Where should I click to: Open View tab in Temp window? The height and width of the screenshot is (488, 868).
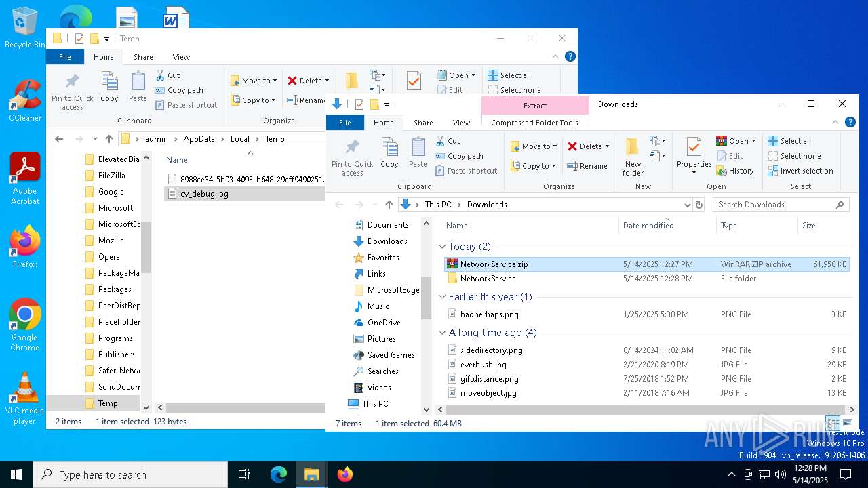pyautogui.click(x=181, y=57)
